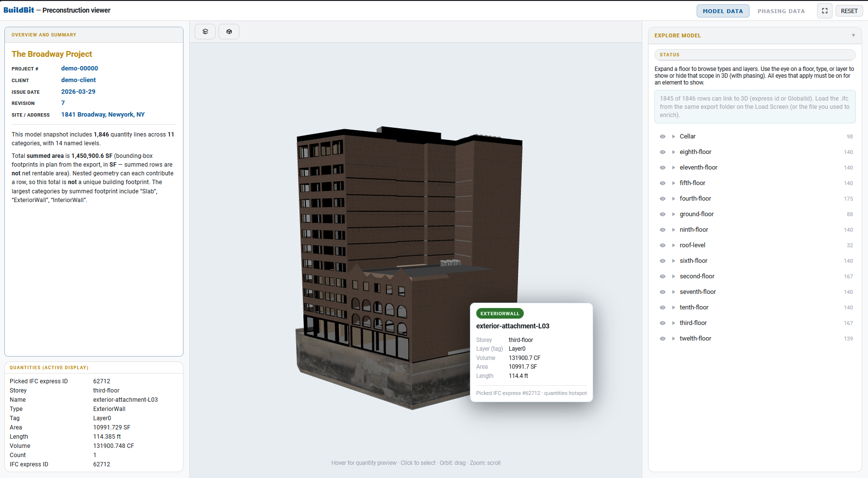Toggle visibility eye for ninth-floor
This screenshot has width=868, height=478.
[x=662, y=230]
